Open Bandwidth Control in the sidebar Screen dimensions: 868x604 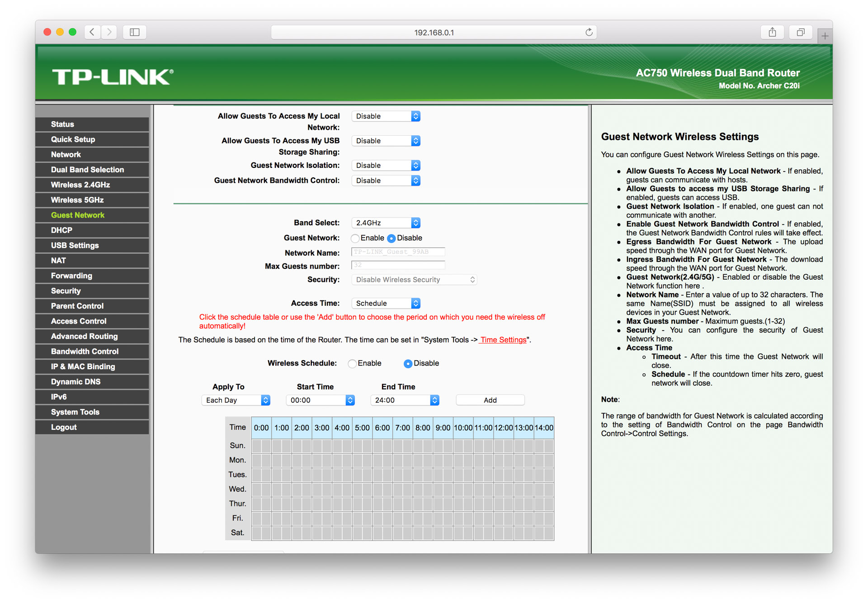click(92, 352)
